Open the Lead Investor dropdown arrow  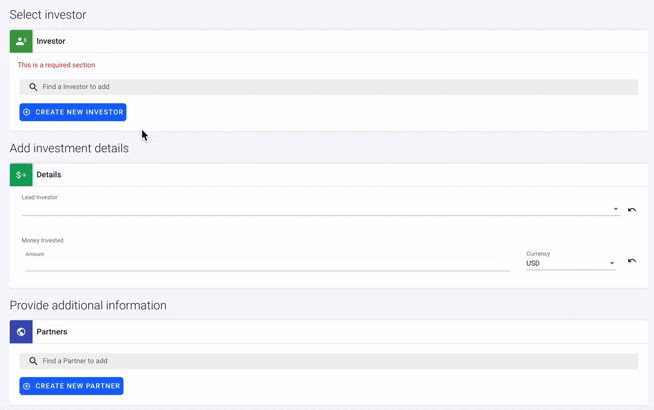(x=616, y=209)
